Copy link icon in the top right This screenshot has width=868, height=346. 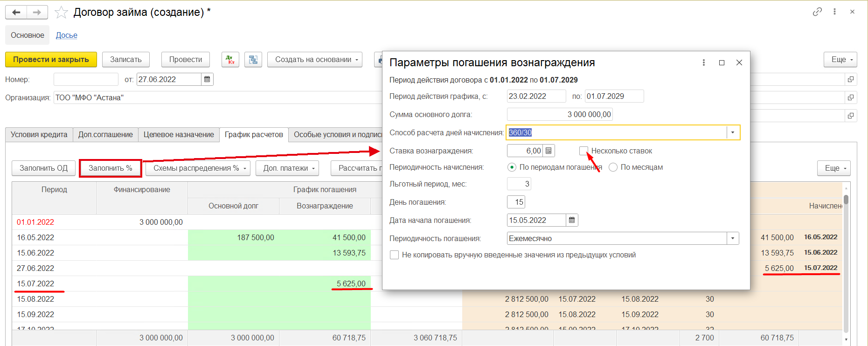coord(817,12)
